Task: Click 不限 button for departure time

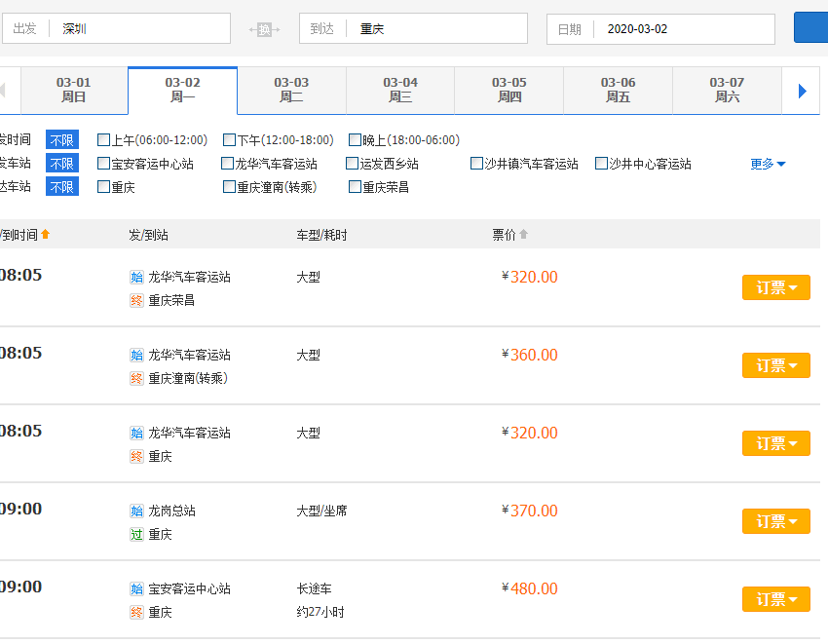Action: (x=62, y=140)
